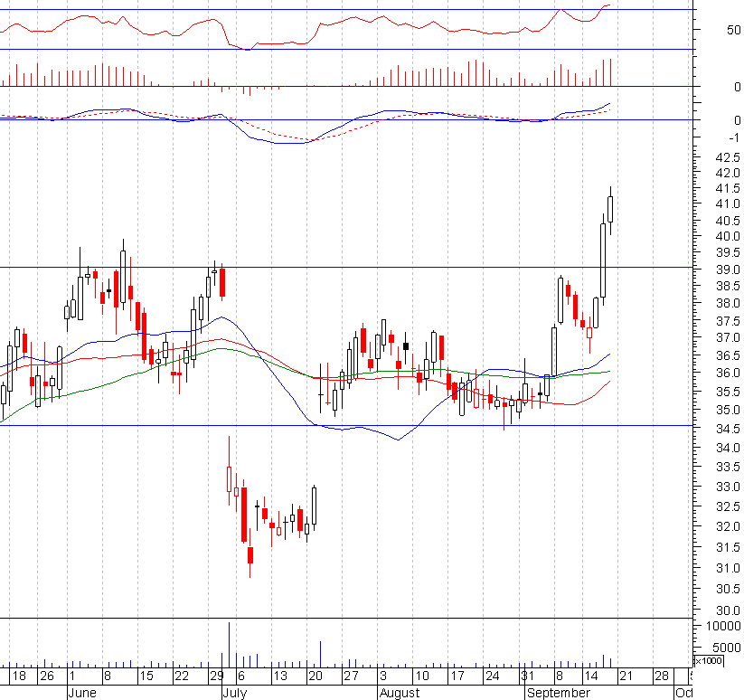This screenshot has height=700, width=744.
Task: Click the date label 10
Action: coord(422,676)
